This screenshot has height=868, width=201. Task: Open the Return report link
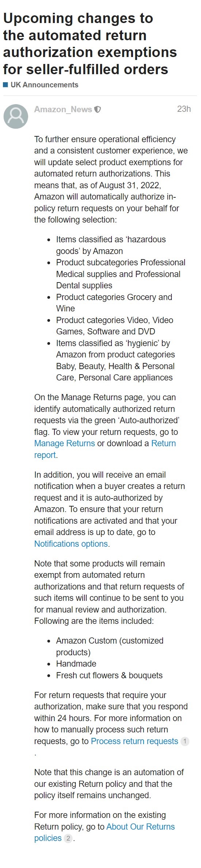coord(105,449)
